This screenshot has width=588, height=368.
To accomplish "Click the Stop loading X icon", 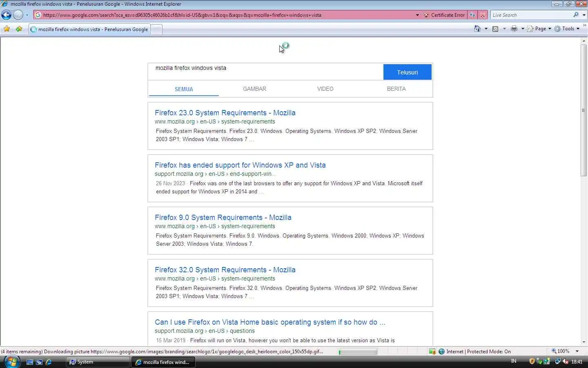I will [x=483, y=15].
